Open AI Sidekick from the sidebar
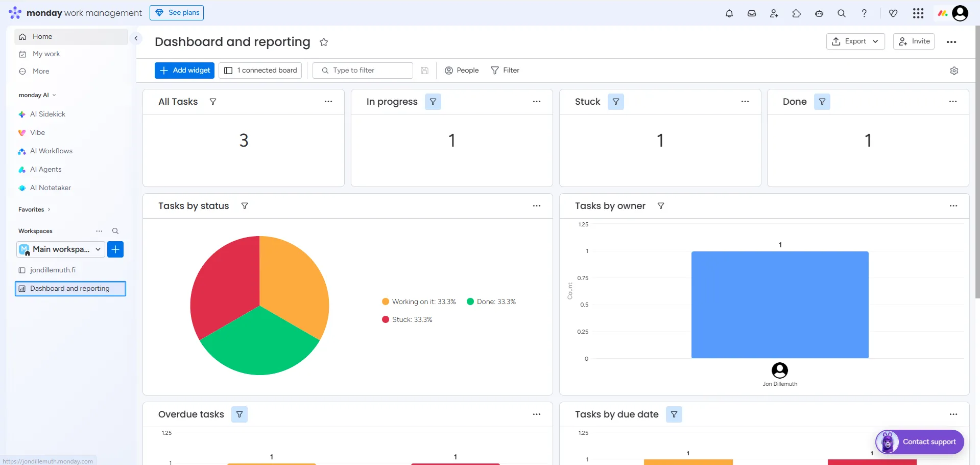 pyautogui.click(x=49, y=114)
